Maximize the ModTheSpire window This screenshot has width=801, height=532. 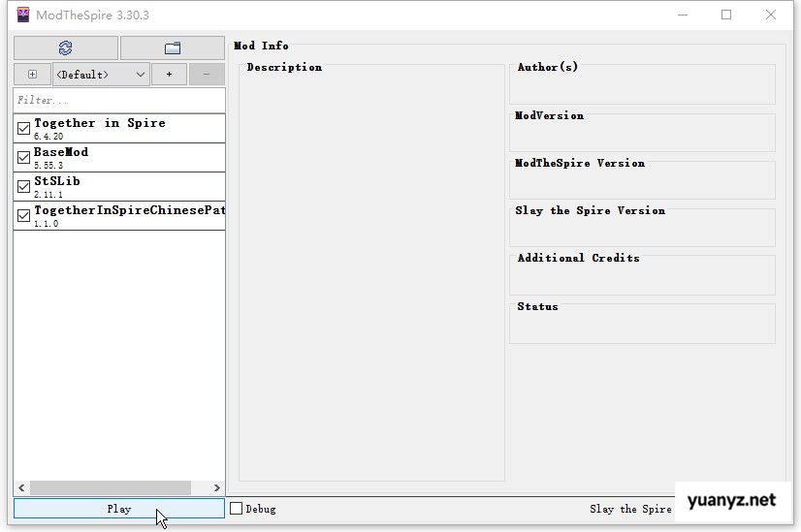(726, 15)
